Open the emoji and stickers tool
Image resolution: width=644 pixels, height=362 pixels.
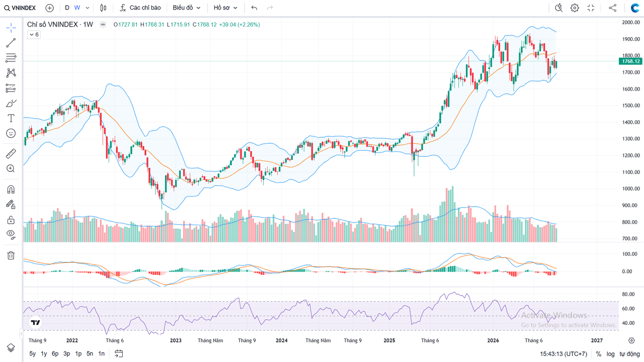11,133
